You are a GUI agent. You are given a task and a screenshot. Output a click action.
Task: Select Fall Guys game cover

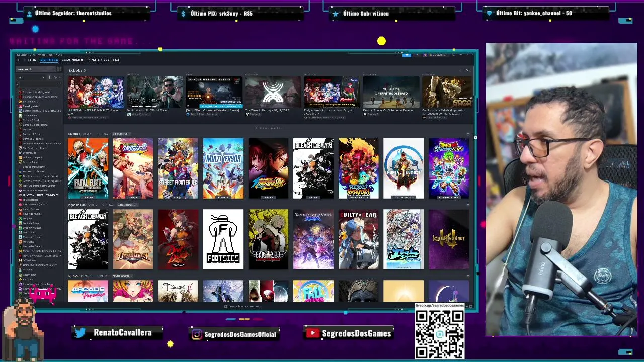coord(313,291)
